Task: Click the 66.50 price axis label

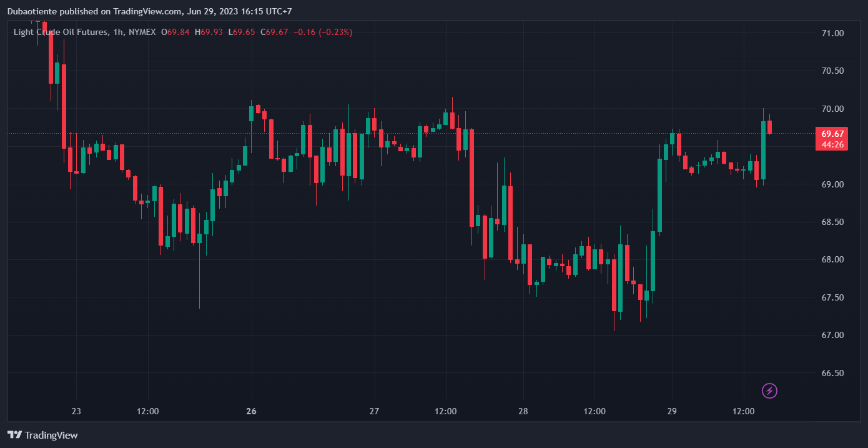Action: tap(832, 373)
